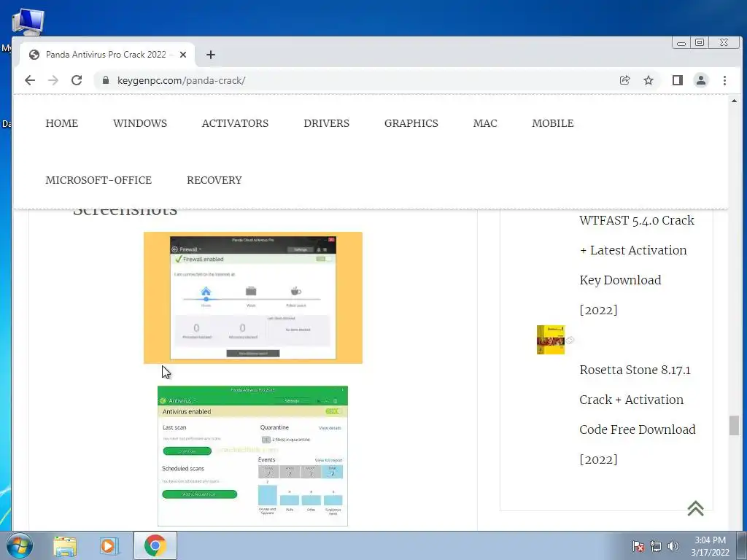Open Windows Start menu

18,545
